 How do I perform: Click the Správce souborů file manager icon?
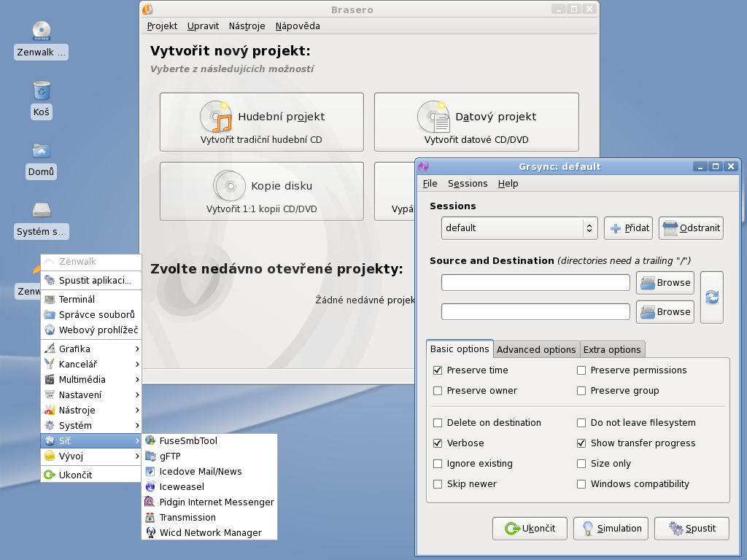click(50, 315)
